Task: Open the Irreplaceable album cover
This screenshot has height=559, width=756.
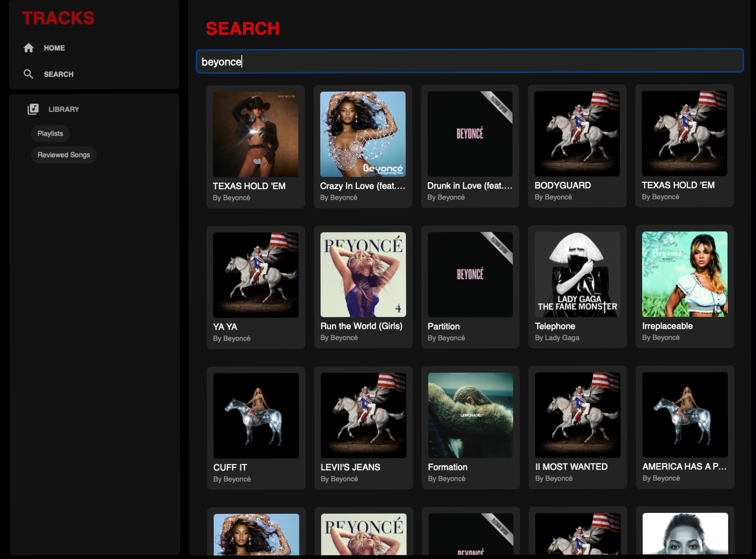Action: click(x=685, y=274)
